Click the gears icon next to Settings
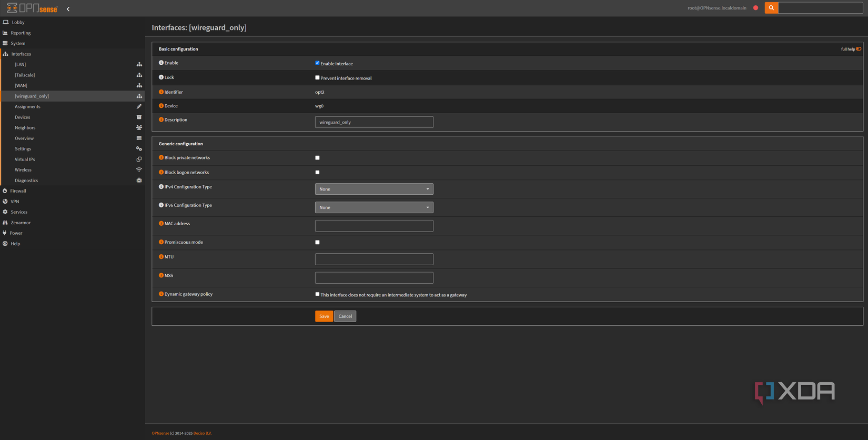This screenshot has width=868, height=440. pos(139,149)
